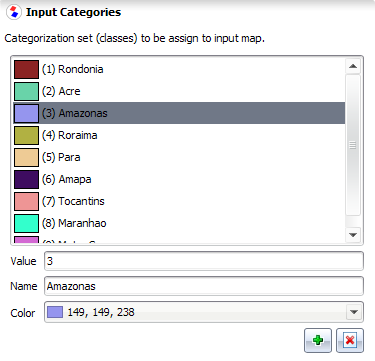Choose the Para category entry

click(179, 157)
